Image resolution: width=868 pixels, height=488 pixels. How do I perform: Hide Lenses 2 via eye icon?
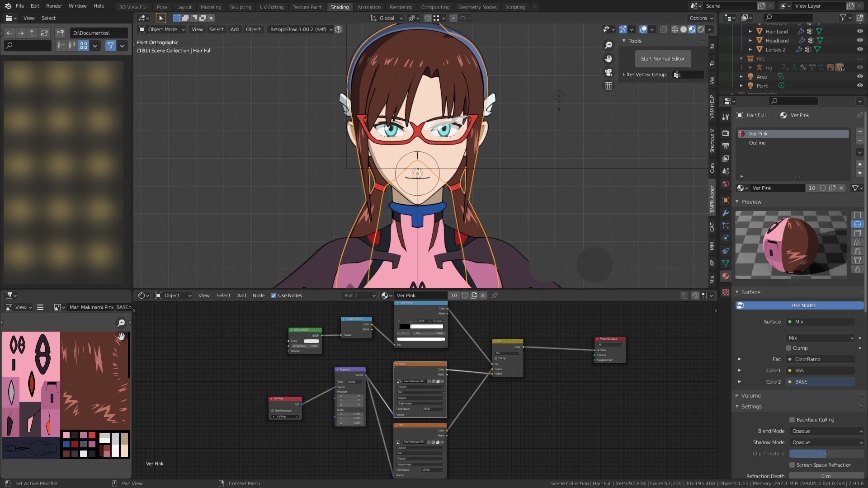point(859,50)
